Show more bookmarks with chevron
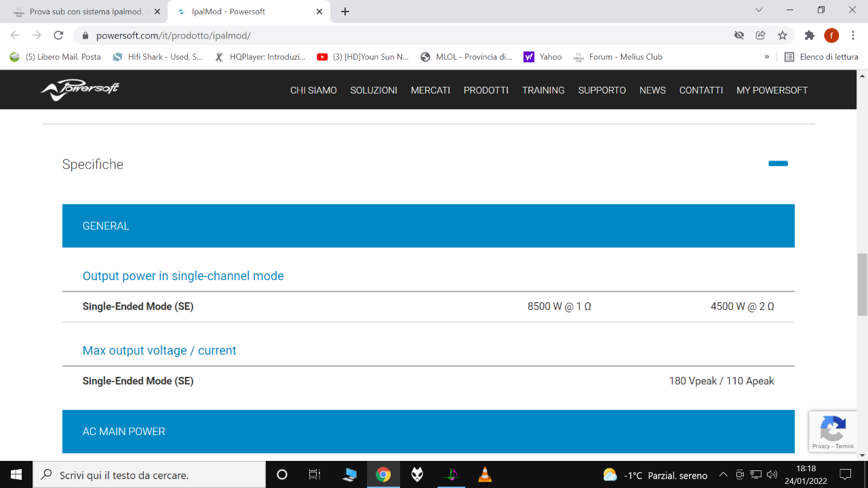868x488 pixels. coord(767,57)
